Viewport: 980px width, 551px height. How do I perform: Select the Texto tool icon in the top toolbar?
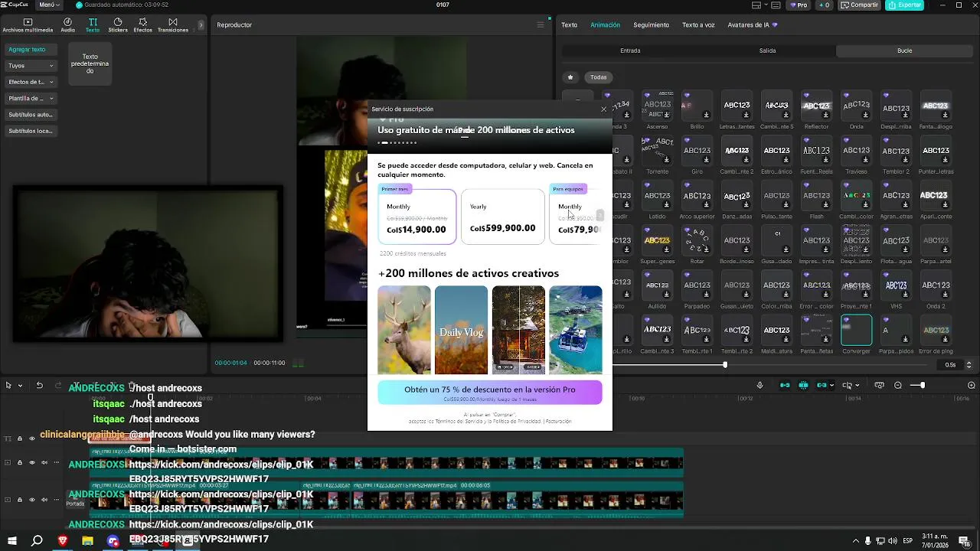pos(93,25)
